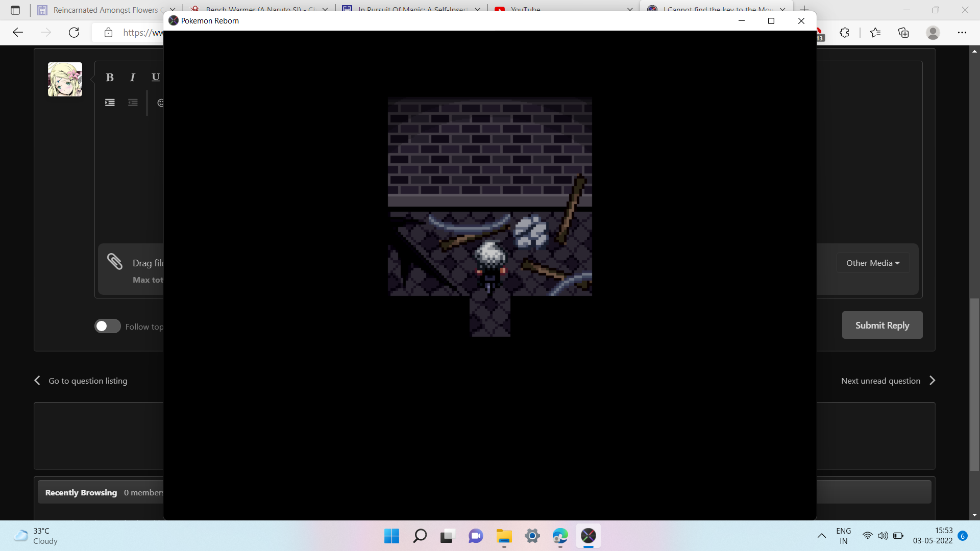Open the browser settings ellipsis menu
This screenshot has height=551, width=980.
[962, 33]
